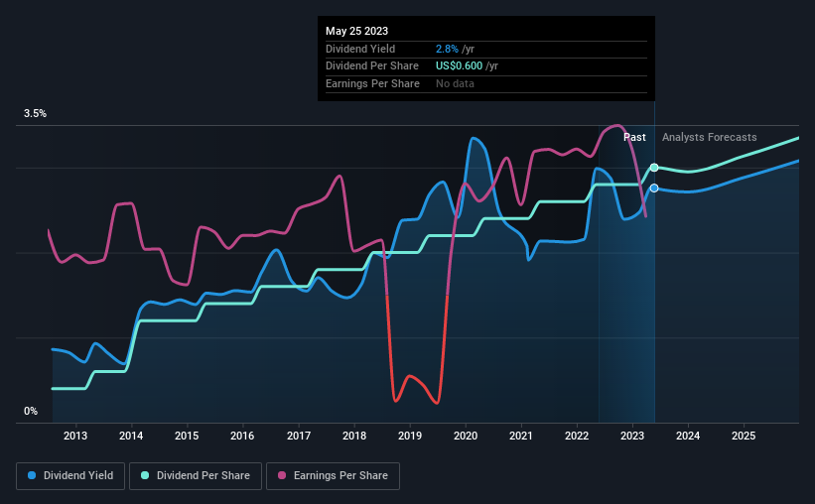Click the 3.5% y-axis label

[35, 113]
